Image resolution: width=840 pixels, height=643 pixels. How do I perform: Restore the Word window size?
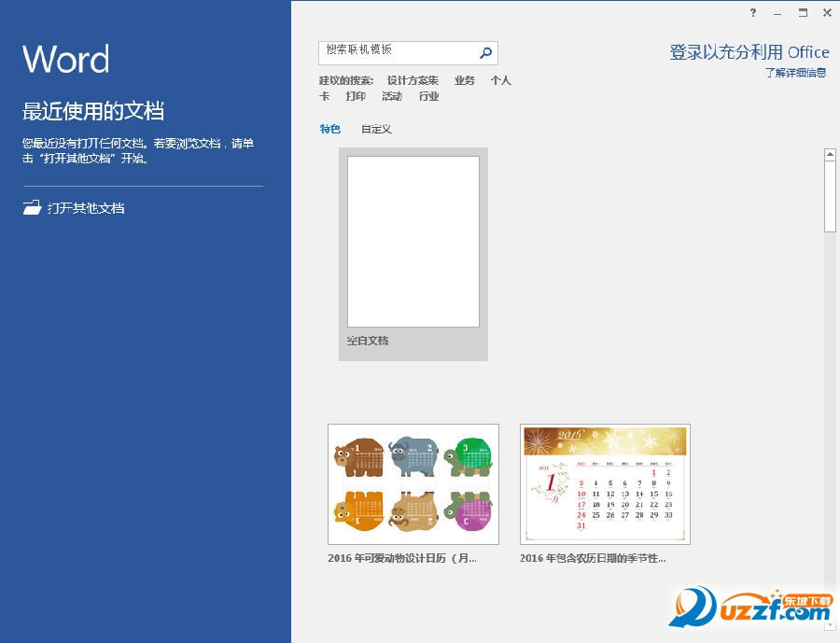[803, 13]
